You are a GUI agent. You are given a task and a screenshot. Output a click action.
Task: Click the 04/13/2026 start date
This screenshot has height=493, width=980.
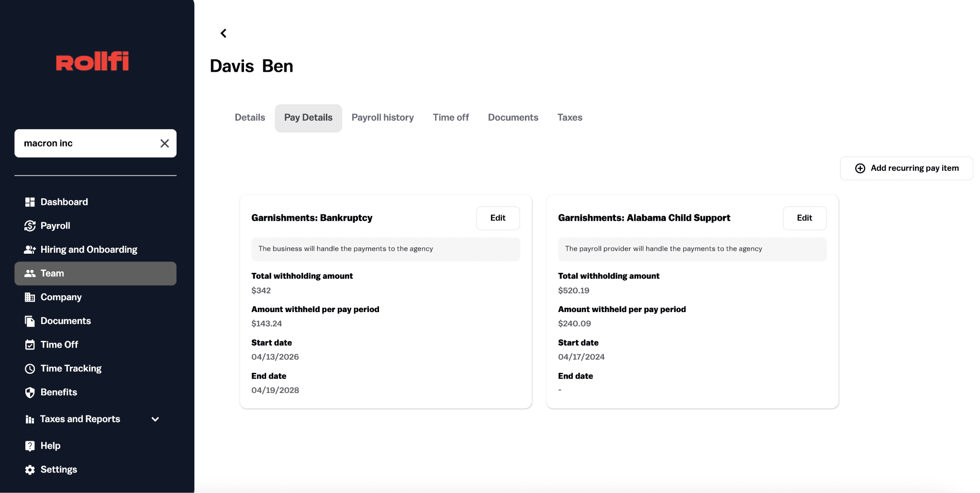pyautogui.click(x=275, y=357)
